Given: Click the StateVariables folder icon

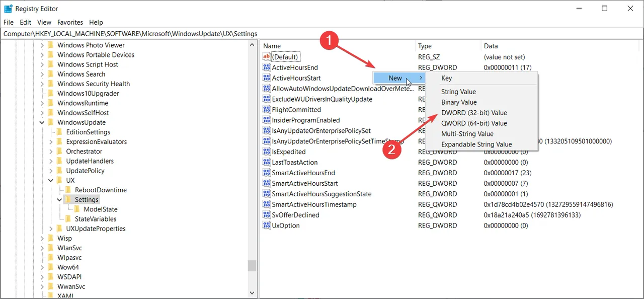Looking at the screenshot, I should (68, 219).
